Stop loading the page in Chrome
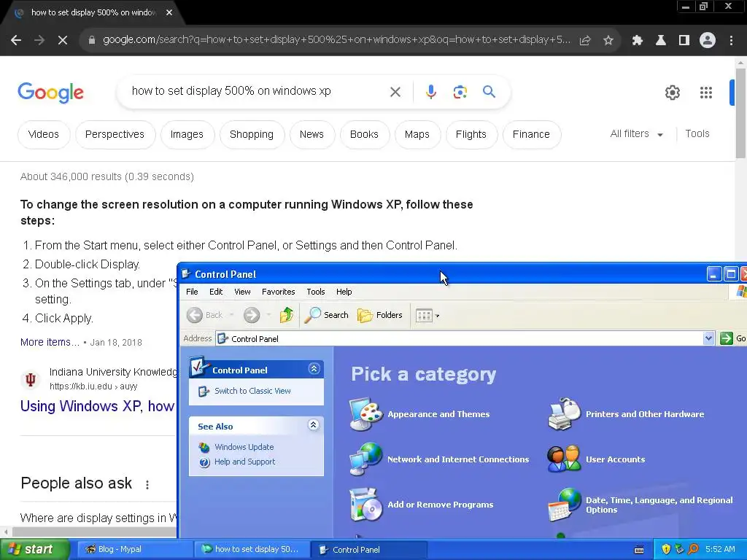 (63, 41)
